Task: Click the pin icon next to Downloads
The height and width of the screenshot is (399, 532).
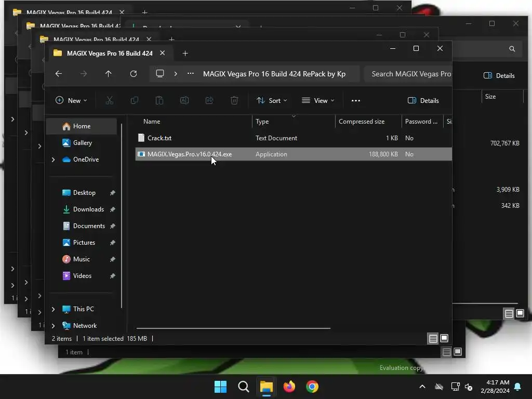Action: 113,209
